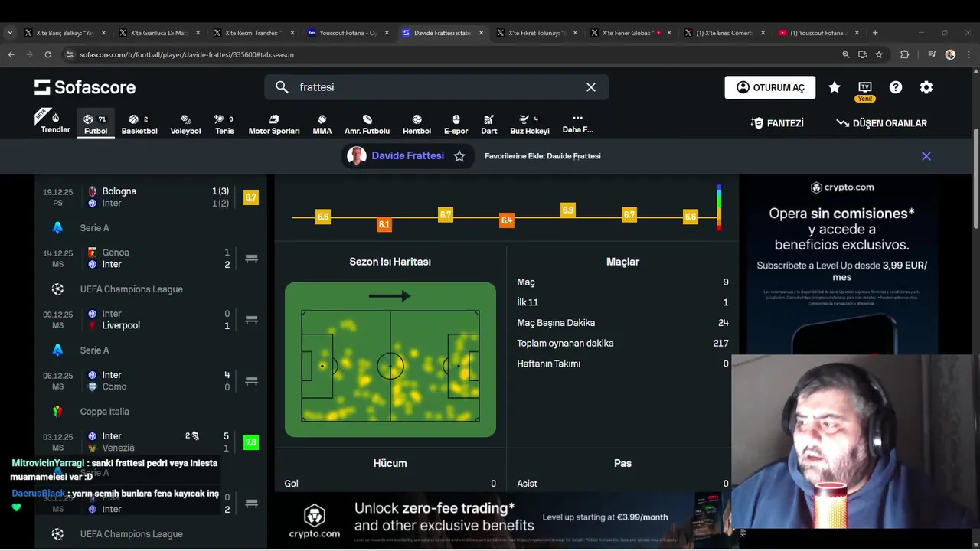Click the Sofascore logo
Viewport: 980px width, 551px height.
pyautogui.click(x=85, y=87)
